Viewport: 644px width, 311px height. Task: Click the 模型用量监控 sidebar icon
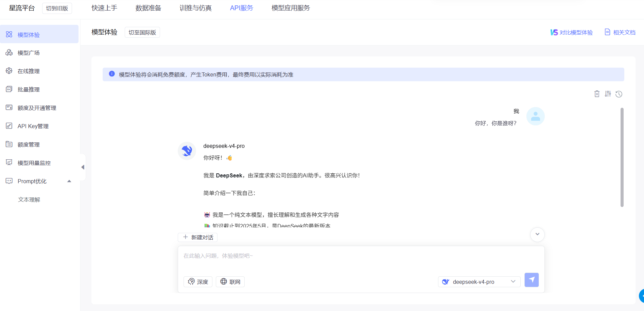click(9, 163)
